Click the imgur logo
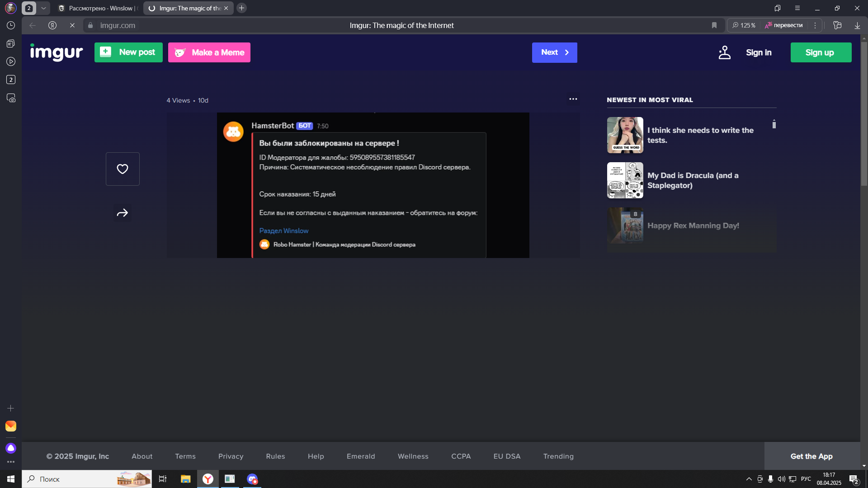The image size is (868, 488). (x=57, y=52)
